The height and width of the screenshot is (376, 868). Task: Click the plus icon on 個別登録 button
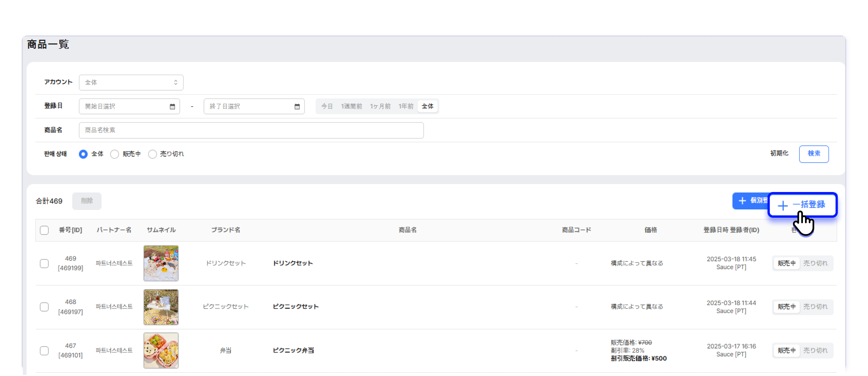click(x=742, y=201)
